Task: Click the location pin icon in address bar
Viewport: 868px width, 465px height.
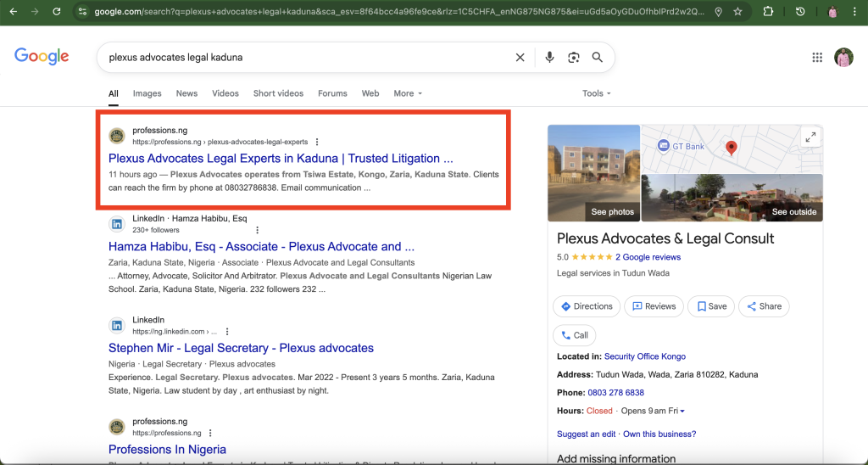Action: tap(718, 12)
